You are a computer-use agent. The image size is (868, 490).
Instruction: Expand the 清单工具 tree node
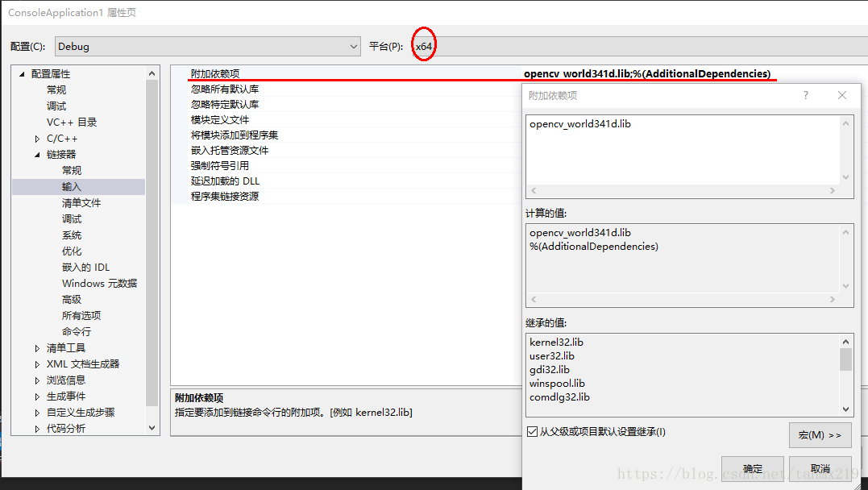[x=37, y=348]
